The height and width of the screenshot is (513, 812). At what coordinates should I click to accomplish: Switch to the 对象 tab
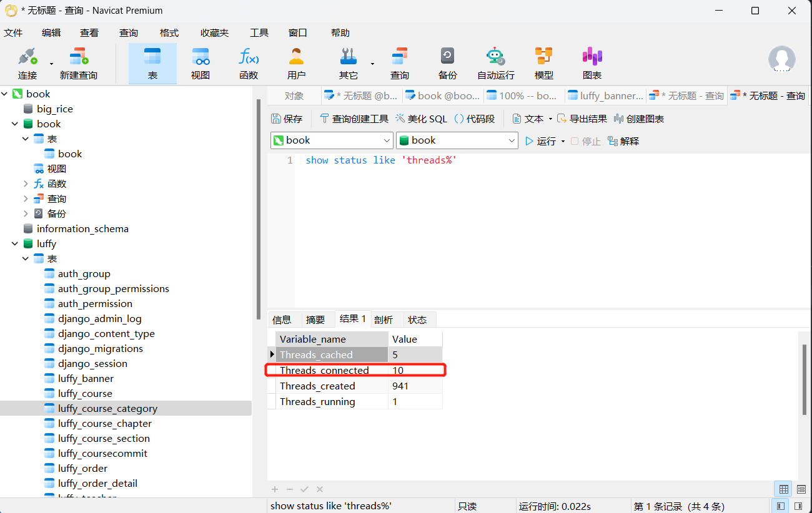pyautogui.click(x=294, y=95)
